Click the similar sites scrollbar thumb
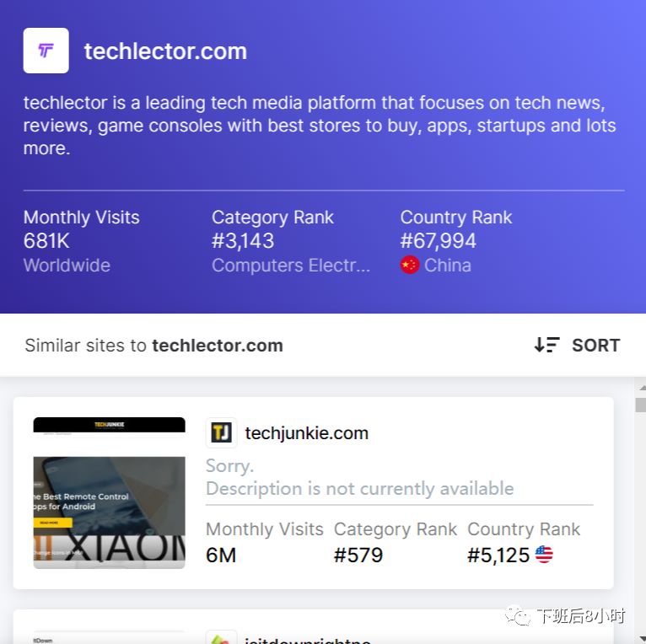This screenshot has width=646, height=644. pyautogui.click(x=641, y=405)
